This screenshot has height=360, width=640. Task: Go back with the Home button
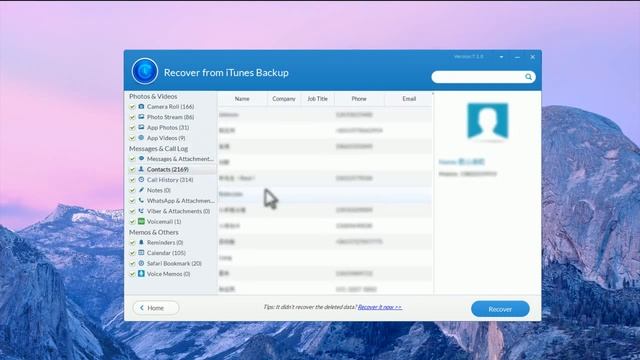coord(156,308)
